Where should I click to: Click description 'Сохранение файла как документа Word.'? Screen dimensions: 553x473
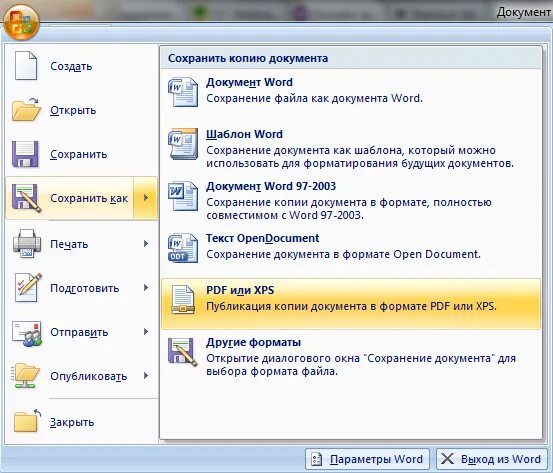click(314, 98)
